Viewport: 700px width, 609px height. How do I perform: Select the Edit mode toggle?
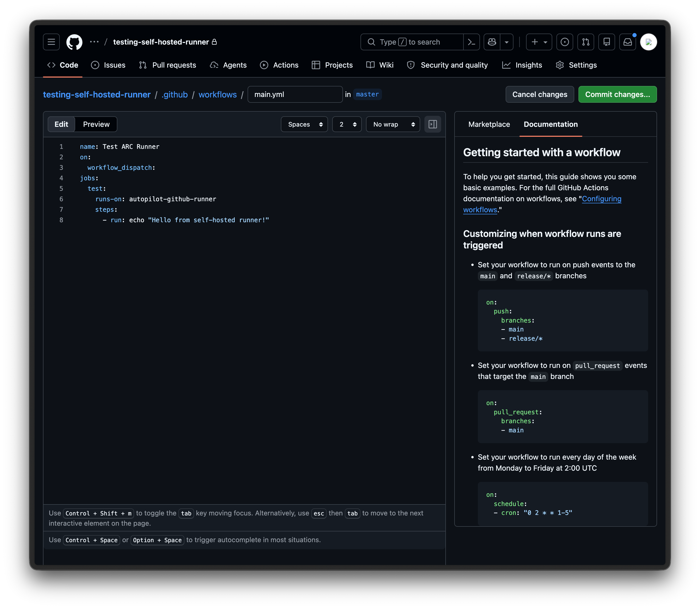pos(62,124)
